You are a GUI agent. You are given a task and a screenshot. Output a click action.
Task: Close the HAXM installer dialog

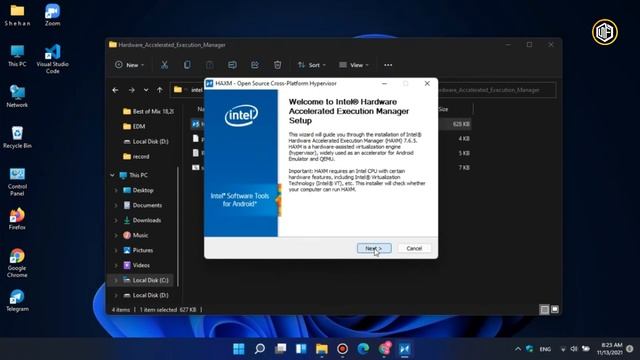coord(427,83)
